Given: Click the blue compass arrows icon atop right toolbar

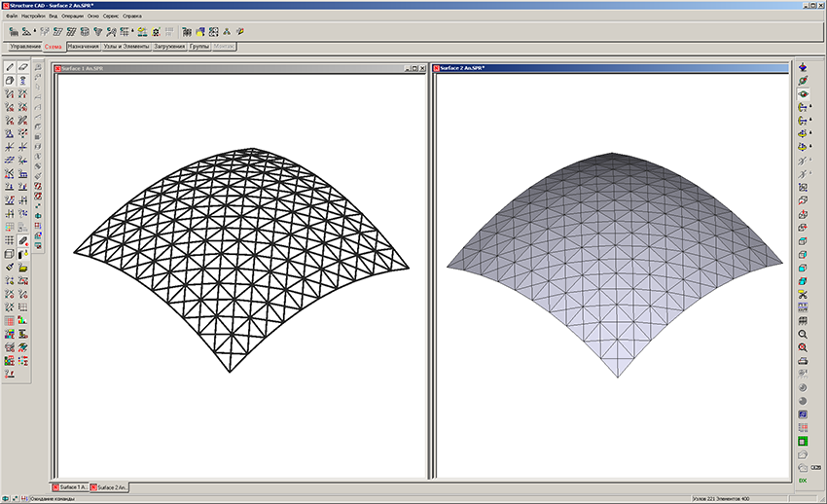Looking at the screenshot, I should point(803,67).
